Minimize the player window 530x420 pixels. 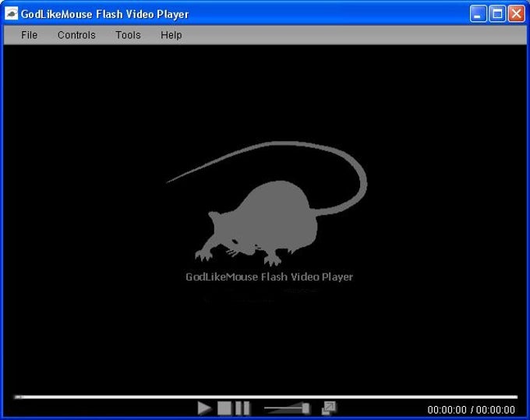(x=478, y=14)
